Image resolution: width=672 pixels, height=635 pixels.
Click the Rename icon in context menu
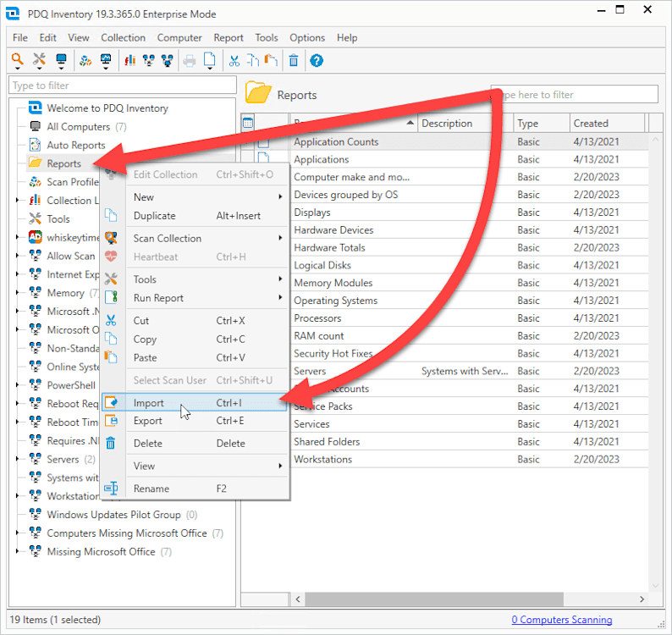click(x=111, y=488)
